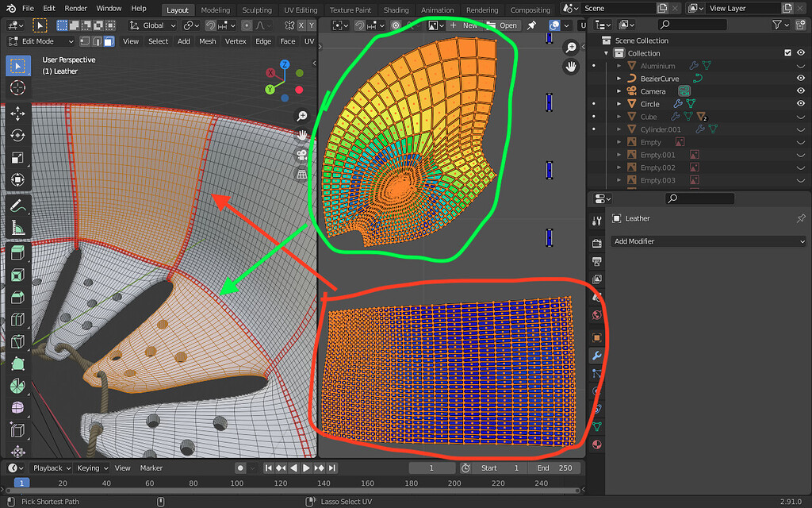Switch to the Modeling workspace tab
This screenshot has width=812, height=508.
coord(216,10)
